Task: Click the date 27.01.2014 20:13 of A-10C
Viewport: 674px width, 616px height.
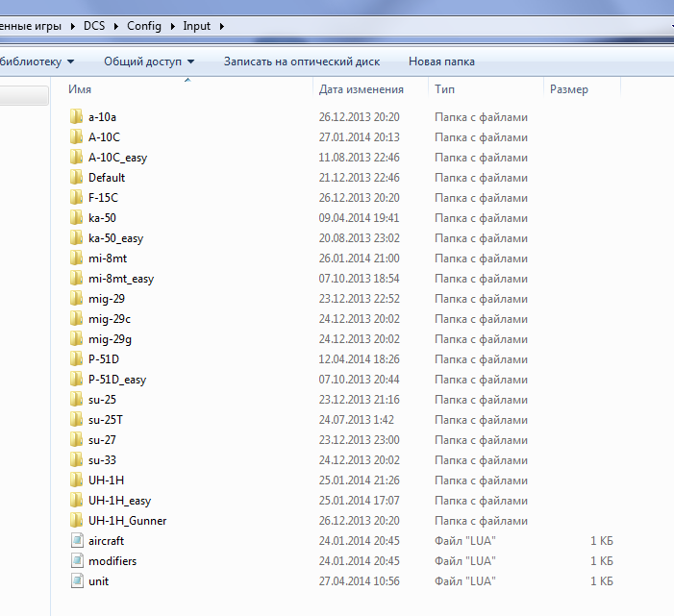Action: coord(359,137)
